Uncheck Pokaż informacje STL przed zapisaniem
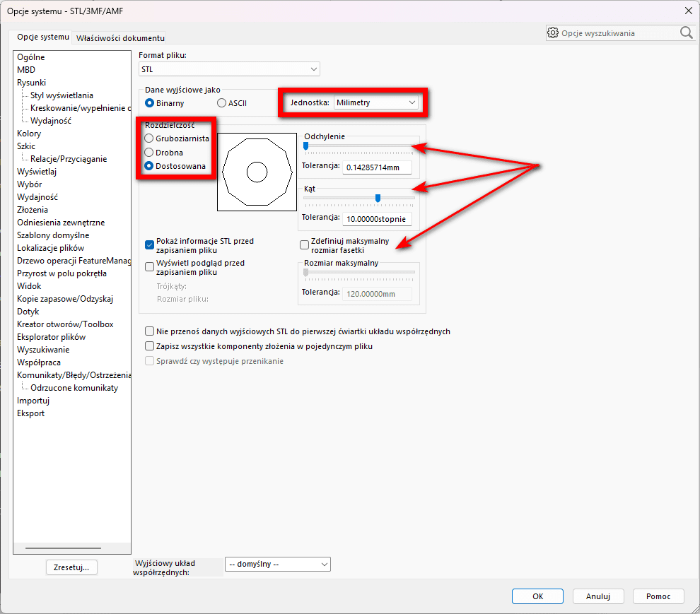This screenshot has width=700, height=614. [150, 245]
